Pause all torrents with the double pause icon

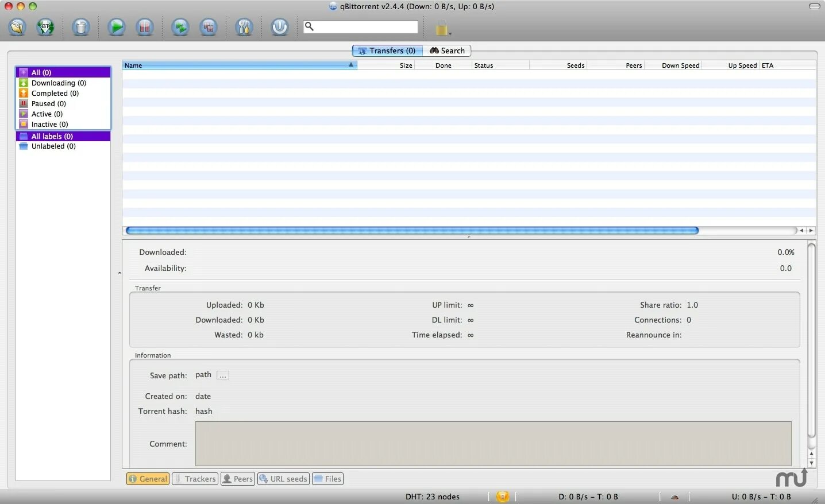click(209, 27)
